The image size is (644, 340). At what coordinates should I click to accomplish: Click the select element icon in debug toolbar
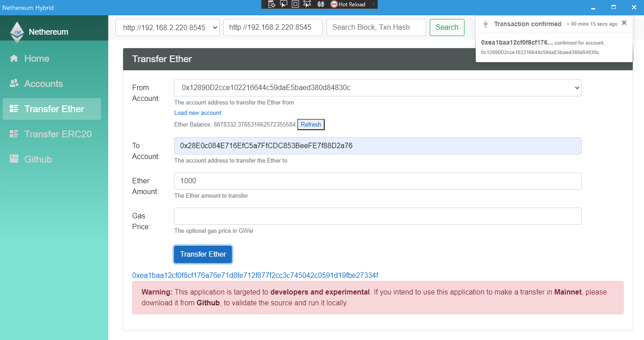pyautogui.click(x=284, y=4)
